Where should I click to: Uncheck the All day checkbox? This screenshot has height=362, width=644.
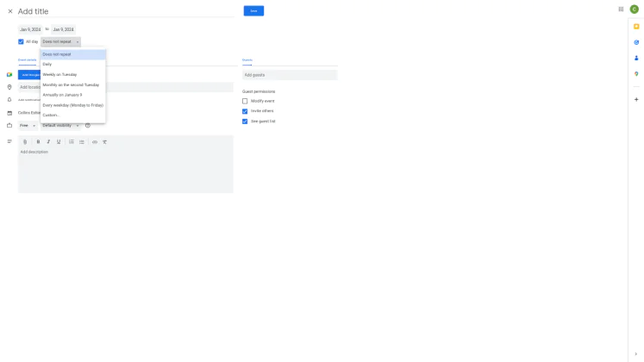click(x=21, y=42)
